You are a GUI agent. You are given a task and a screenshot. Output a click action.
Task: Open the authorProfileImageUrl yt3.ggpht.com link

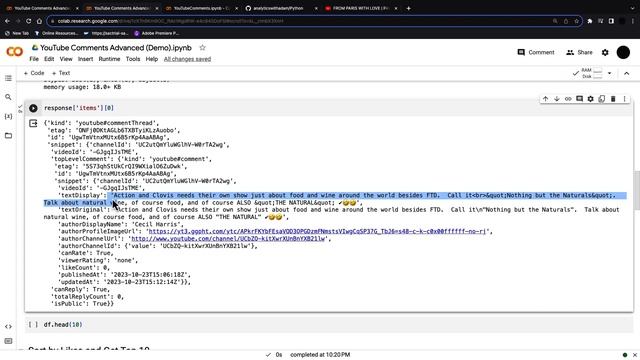(317, 231)
